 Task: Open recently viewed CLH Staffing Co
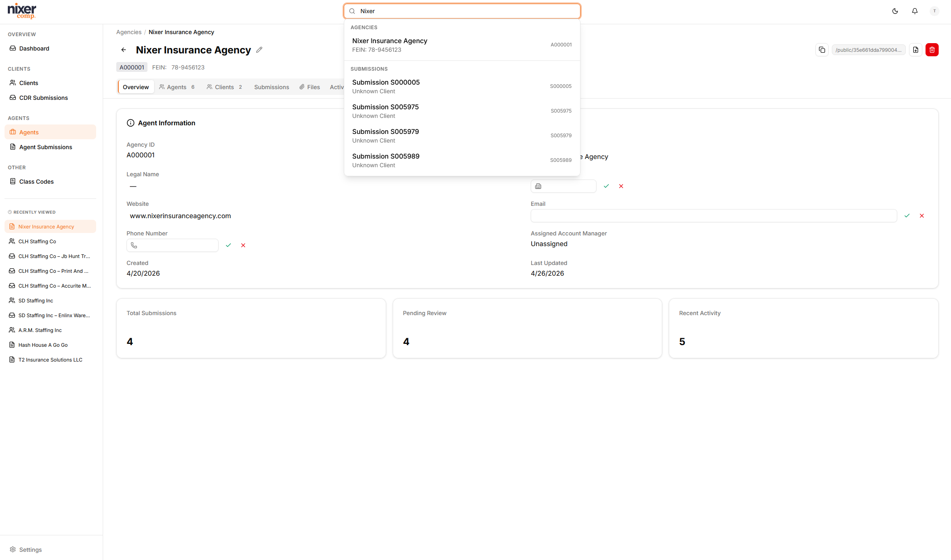coord(50,242)
